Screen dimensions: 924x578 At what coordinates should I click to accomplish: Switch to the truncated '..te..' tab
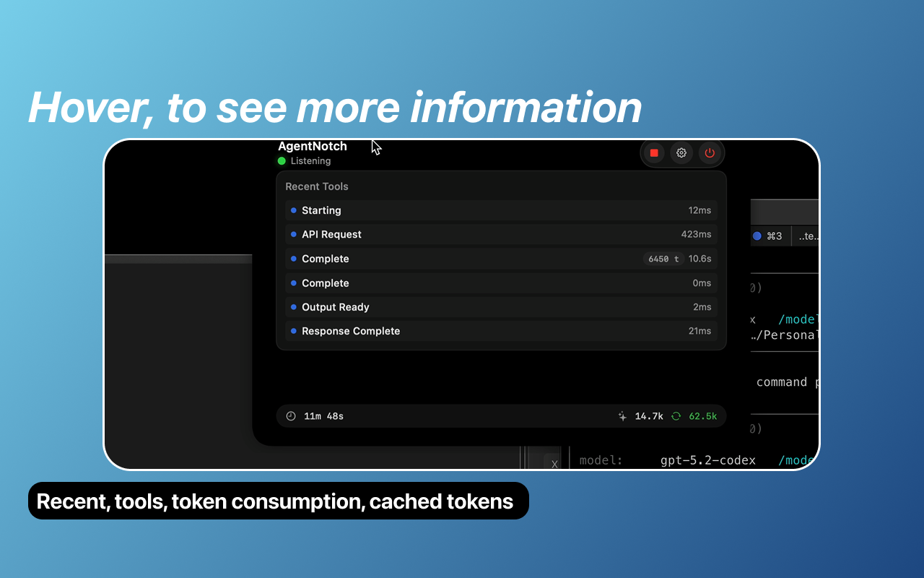point(808,236)
